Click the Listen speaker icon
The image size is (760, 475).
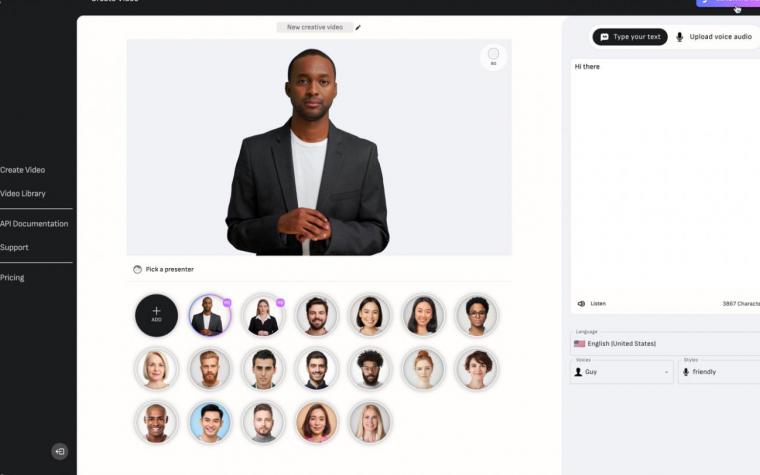click(x=581, y=303)
